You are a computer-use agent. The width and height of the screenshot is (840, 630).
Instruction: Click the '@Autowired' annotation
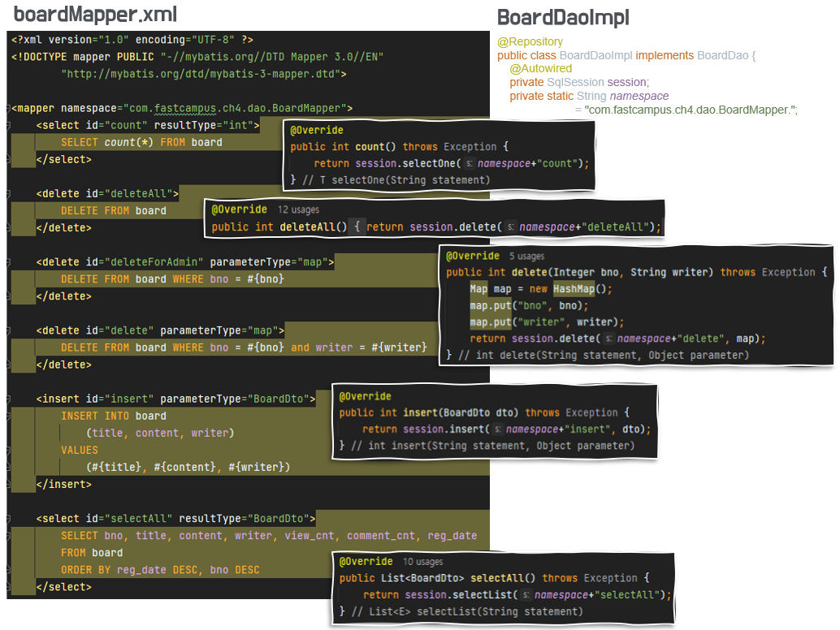(x=540, y=68)
